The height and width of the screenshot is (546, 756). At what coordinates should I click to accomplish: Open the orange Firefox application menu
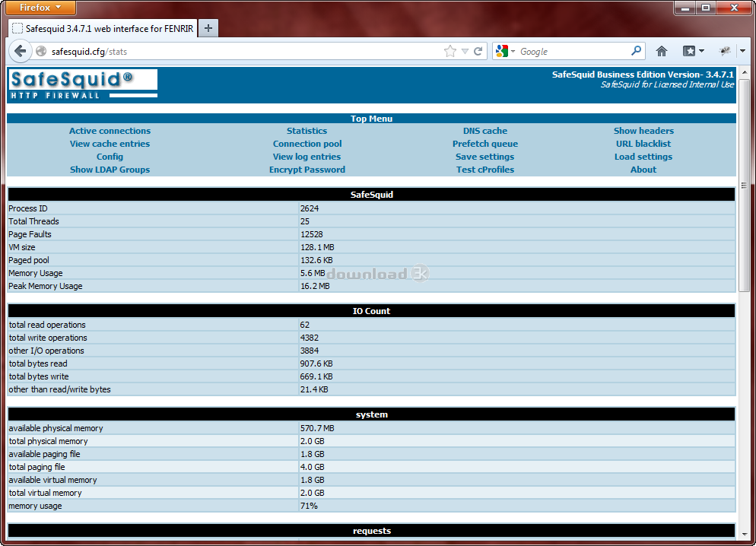pos(40,8)
